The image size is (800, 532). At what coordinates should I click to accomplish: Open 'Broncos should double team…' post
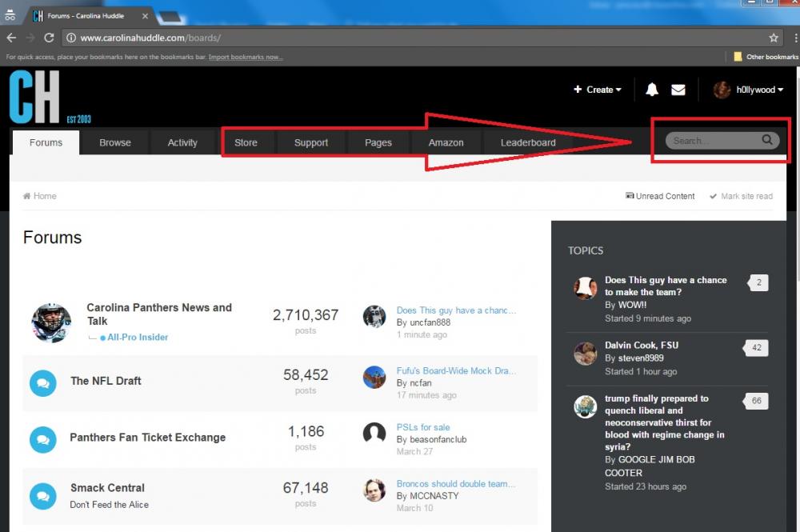(456, 483)
